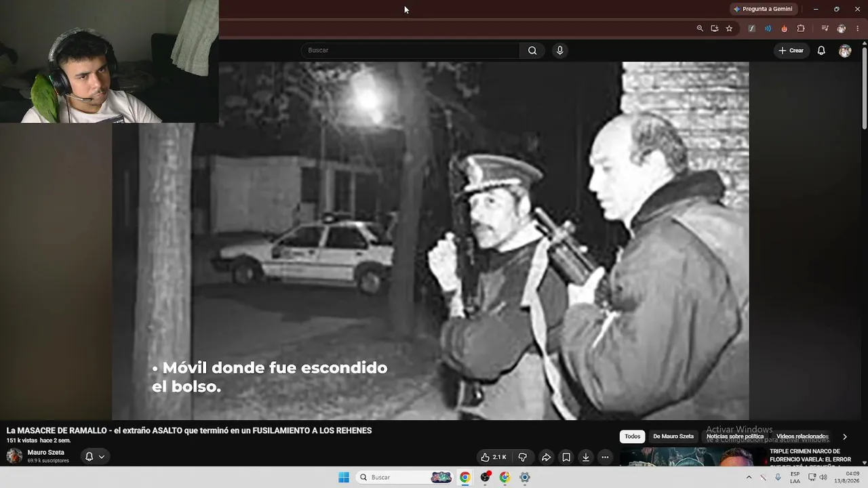868x488 pixels.
Task: Open the TRIPLE CRIMEN NARCO video thumbnail
Action: click(x=692, y=457)
